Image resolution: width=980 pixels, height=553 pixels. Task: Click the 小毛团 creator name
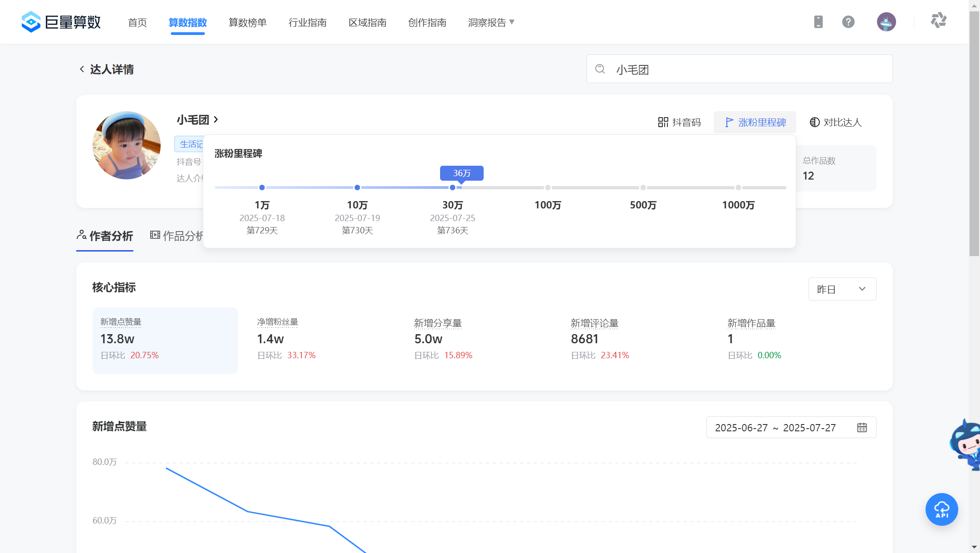point(193,120)
